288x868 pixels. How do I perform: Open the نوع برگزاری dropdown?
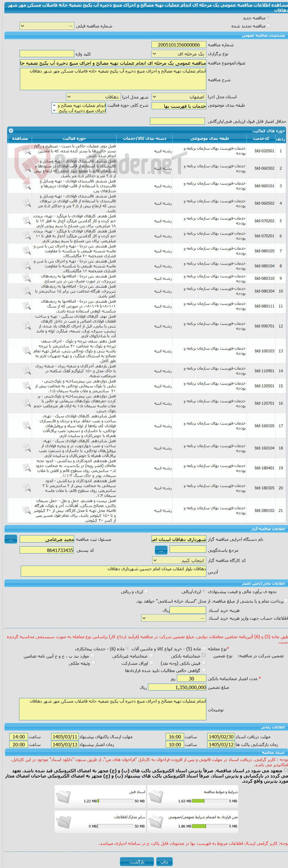coord(178,53)
